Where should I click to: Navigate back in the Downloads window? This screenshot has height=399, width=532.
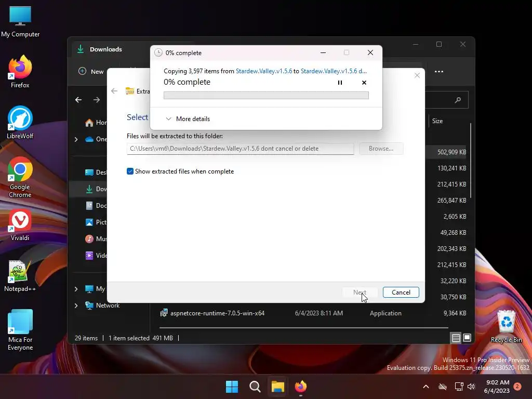point(78,100)
